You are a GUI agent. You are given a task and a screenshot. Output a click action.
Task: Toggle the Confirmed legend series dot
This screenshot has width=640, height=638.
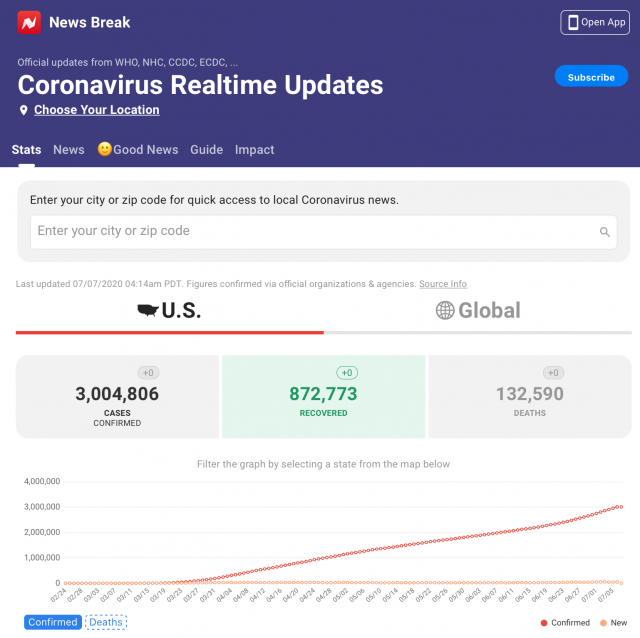(x=544, y=623)
